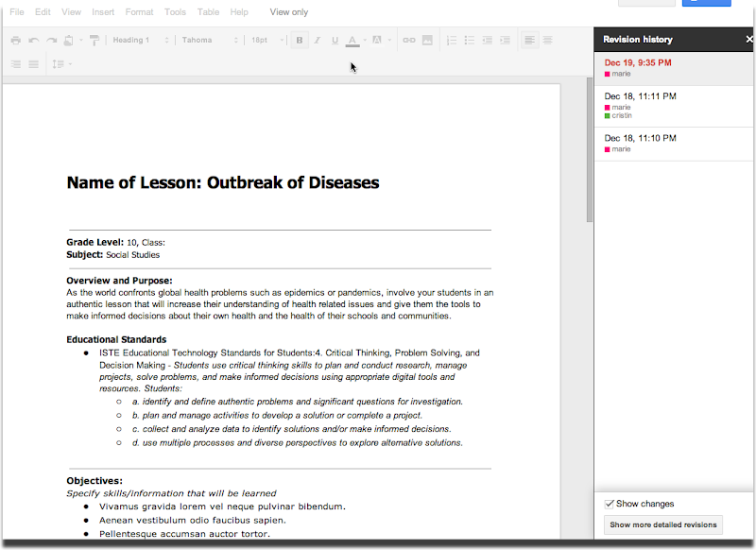Open the Format menu

pos(139,12)
